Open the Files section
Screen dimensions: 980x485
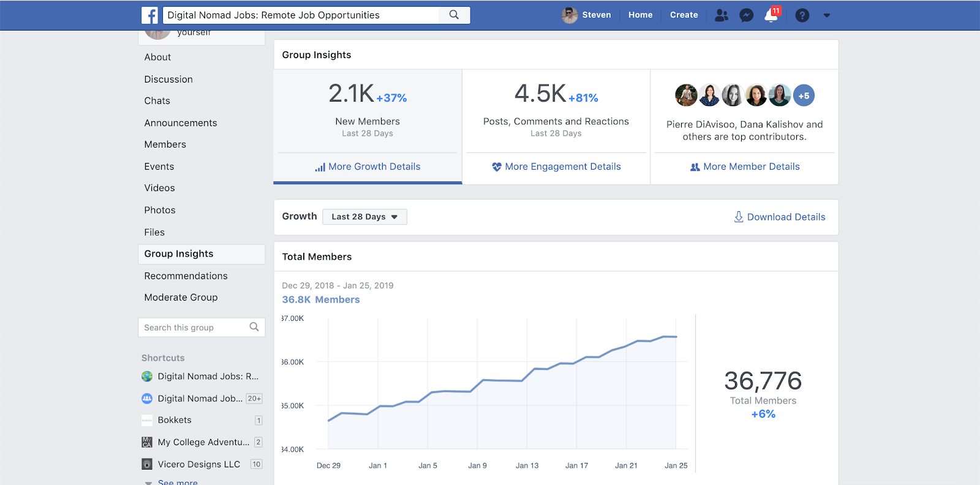(x=154, y=232)
